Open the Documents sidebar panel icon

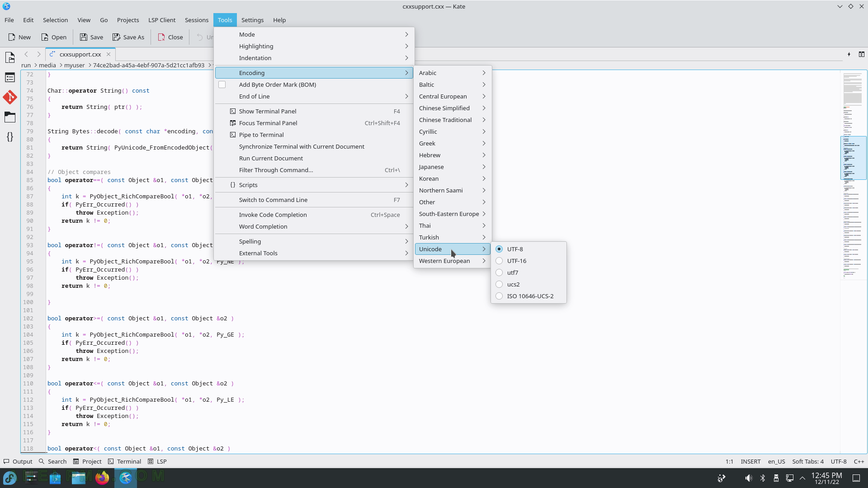[x=10, y=57]
